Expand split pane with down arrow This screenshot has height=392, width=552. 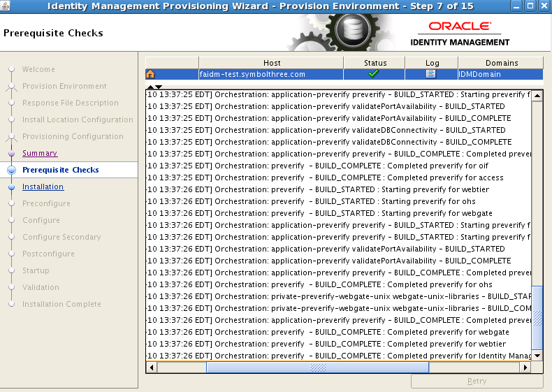tap(159, 87)
